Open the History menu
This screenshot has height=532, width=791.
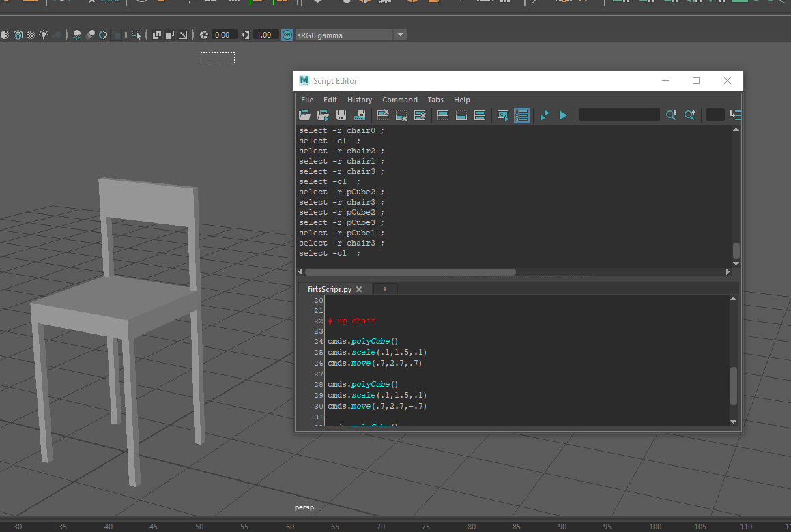pyautogui.click(x=360, y=100)
